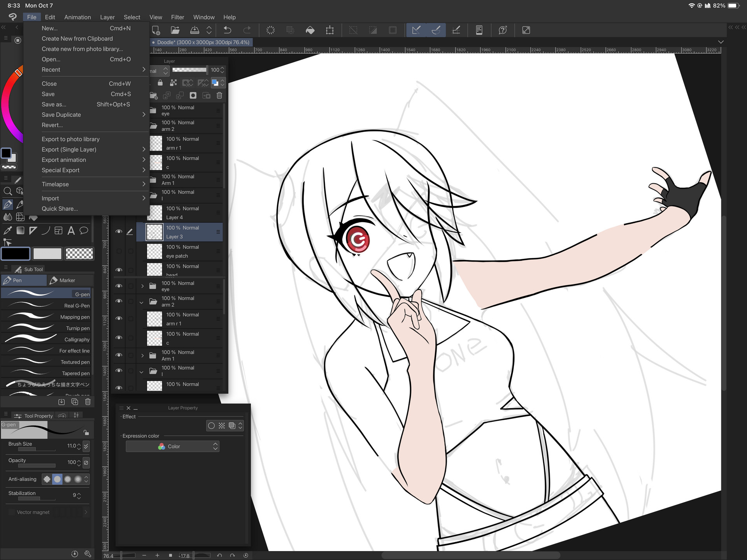Open the Edit menu
This screenshot has height=560, width=747.
pos(50,17)
